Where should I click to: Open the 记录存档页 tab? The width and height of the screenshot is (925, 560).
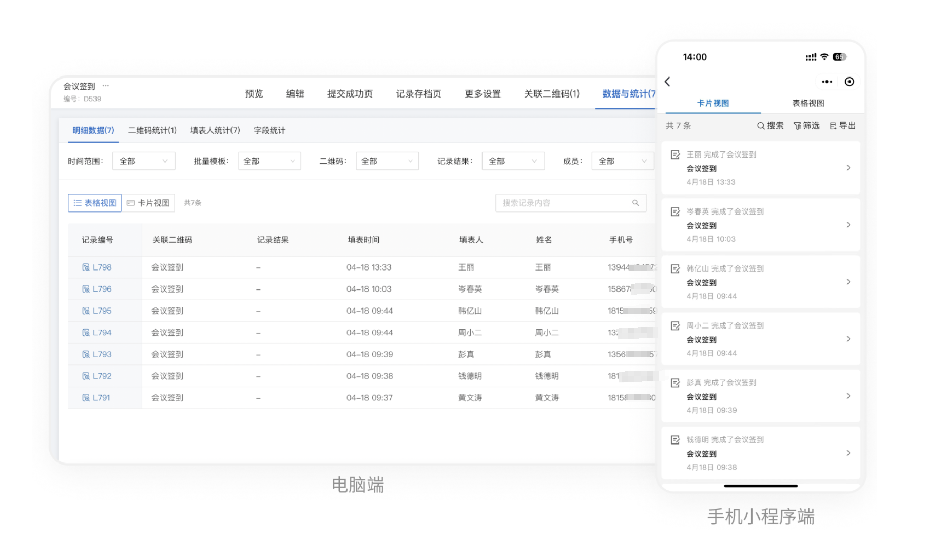[x=418, y=94]
